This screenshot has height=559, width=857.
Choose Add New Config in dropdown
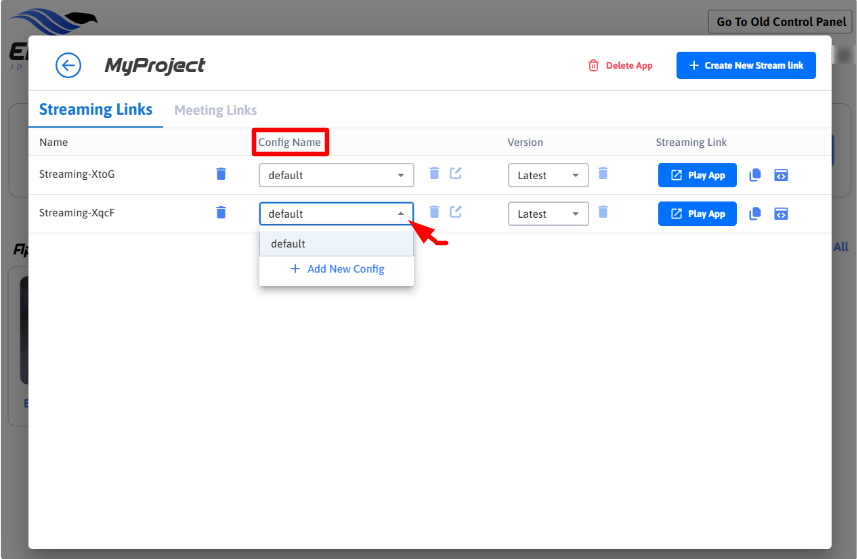click(337, 269)
